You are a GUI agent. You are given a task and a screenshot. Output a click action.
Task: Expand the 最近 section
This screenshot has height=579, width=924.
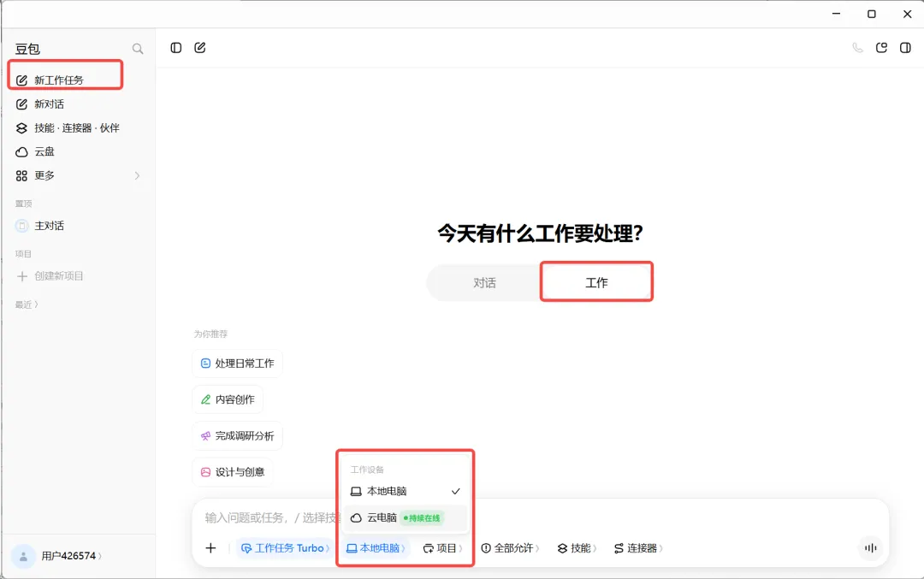(27, 304)
